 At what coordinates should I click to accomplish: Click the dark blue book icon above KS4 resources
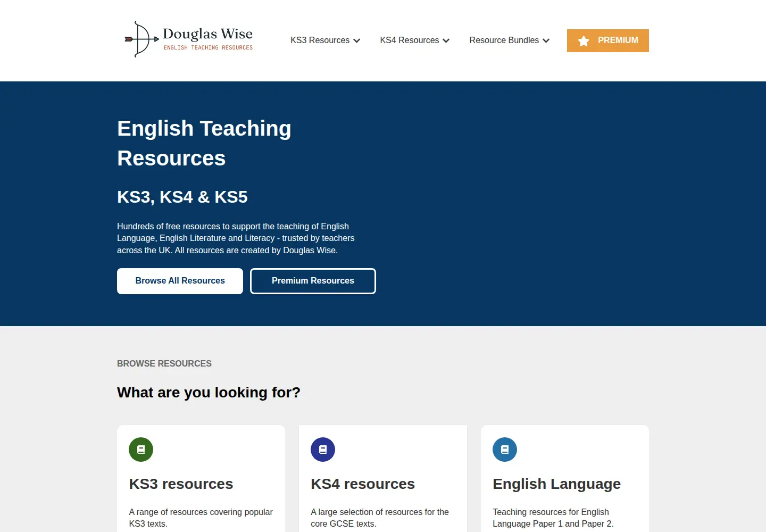[x=323, y=450]
